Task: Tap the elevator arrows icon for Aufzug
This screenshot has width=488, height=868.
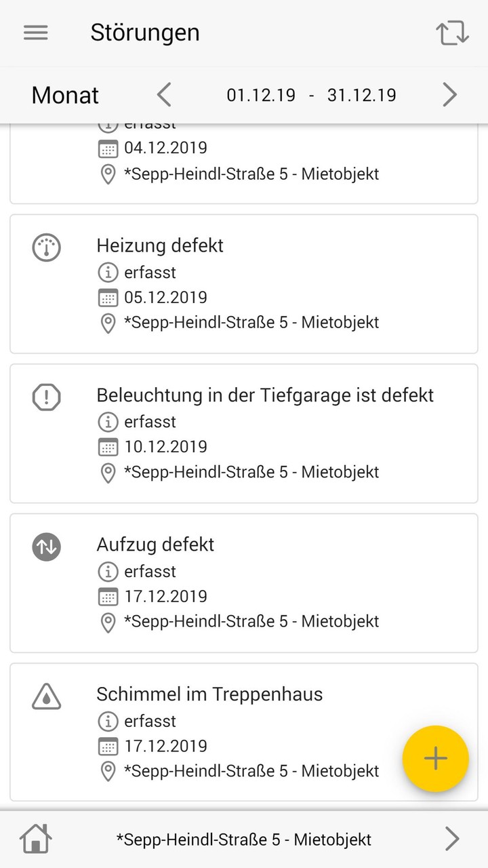Action: click(47, 547)
